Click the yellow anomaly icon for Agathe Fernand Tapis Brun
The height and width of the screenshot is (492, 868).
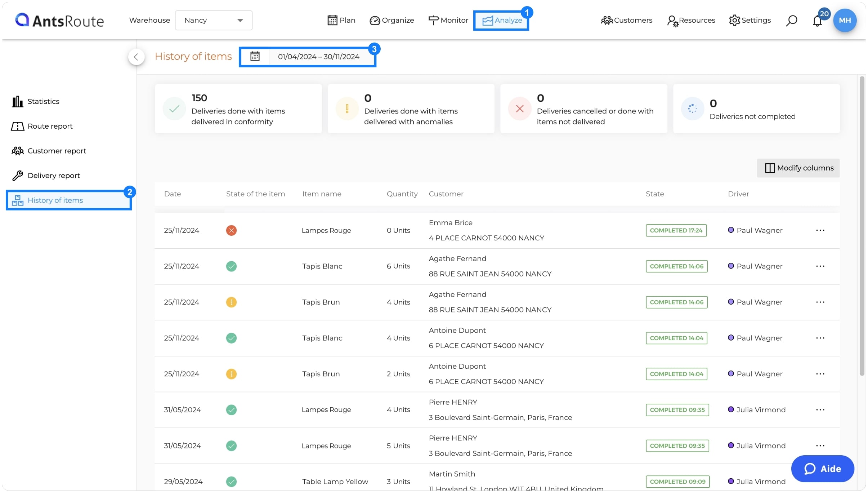tap(231, 302)
